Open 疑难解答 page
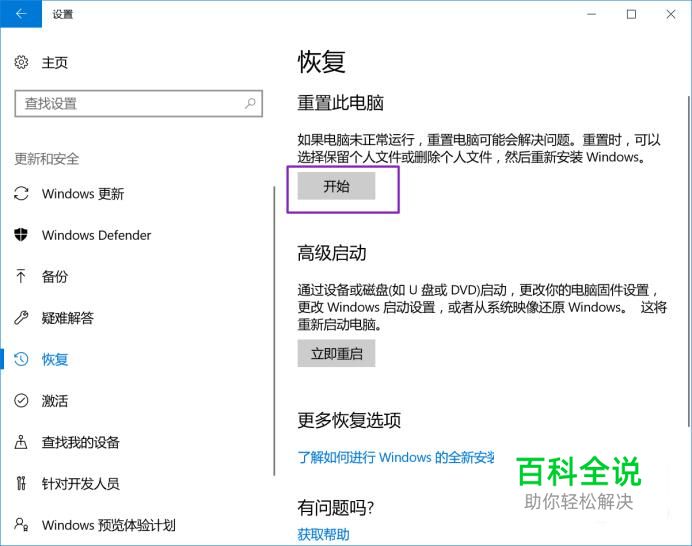This screenshot has width=692, height=546. coord(68,318)
